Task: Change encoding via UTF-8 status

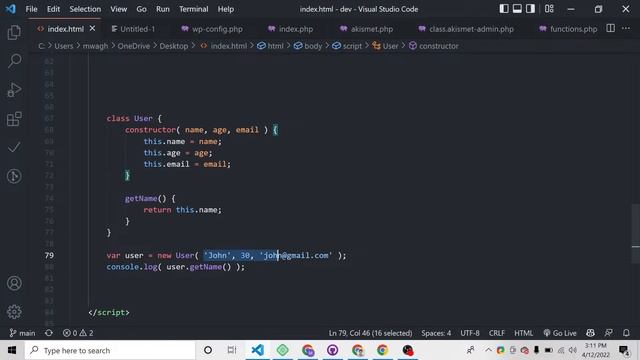Action: point(470,333)
